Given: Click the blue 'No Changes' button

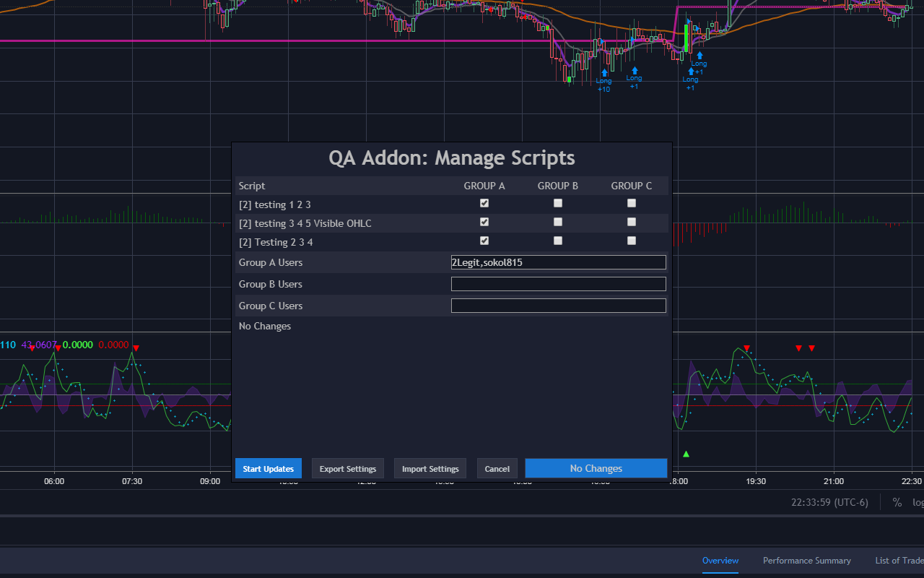Looking at the screenshot, I should 596,468.
